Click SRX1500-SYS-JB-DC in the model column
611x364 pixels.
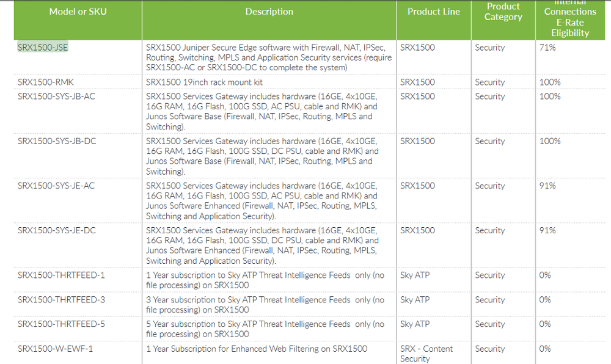[57, 141]
